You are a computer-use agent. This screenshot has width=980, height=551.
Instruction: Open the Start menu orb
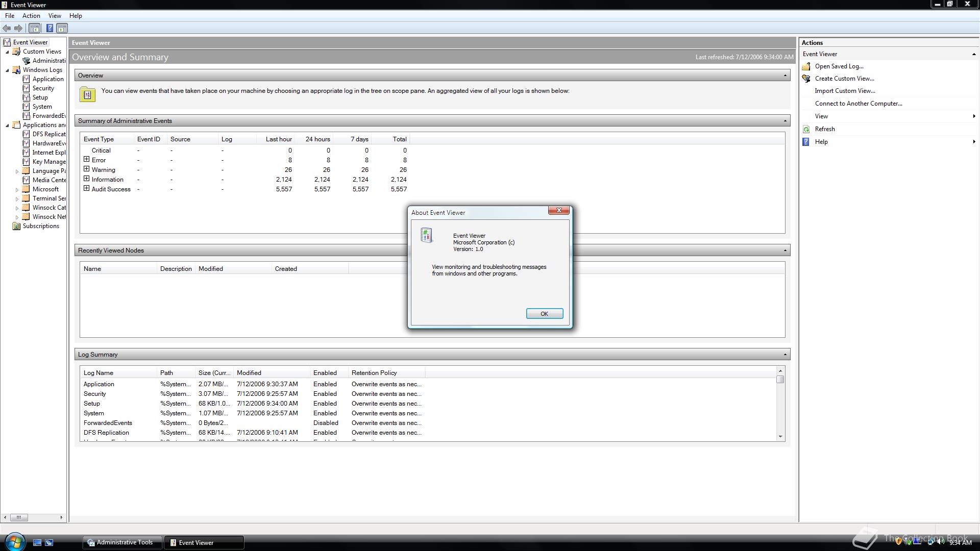tap(14, 541)
